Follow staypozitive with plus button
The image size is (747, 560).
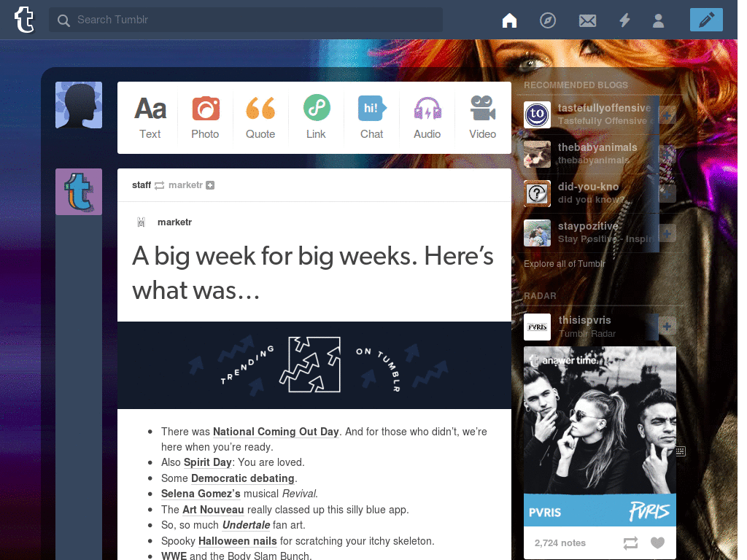[667, 233]
